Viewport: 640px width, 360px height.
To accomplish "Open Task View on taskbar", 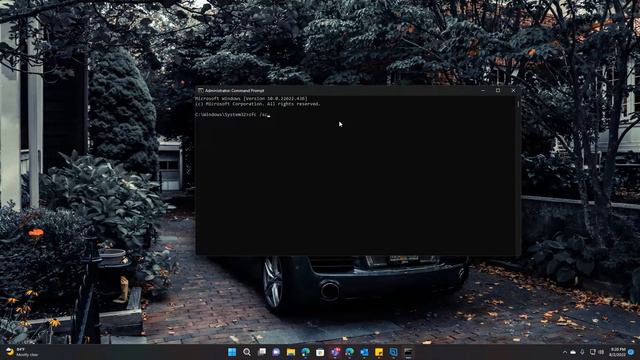I will [262, 352].
